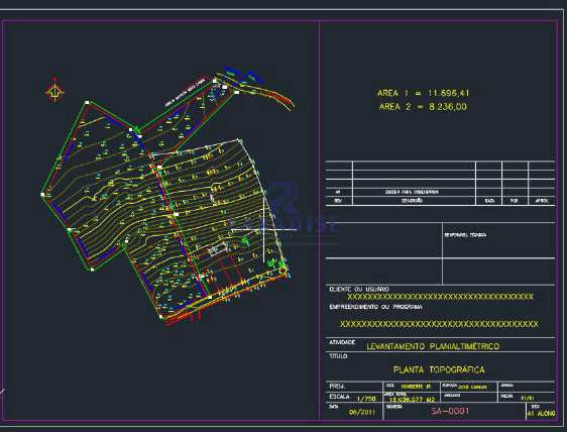The width and height of the screenshot is (567, 432).
Task: Select the A1 ALONG sheet size text
Action: pyautogui.click(x=541, y=413)
